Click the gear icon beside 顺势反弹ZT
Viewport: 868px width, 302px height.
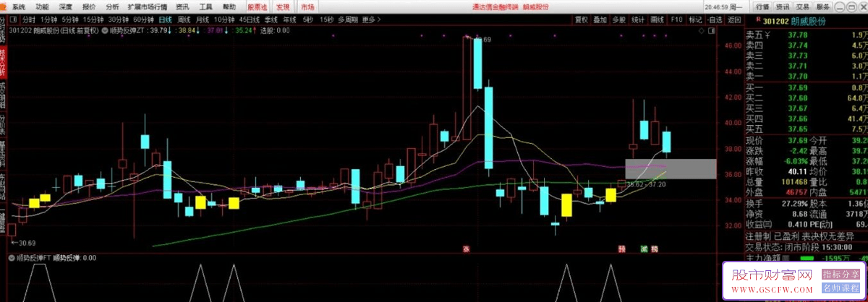[x=105, y=30]
